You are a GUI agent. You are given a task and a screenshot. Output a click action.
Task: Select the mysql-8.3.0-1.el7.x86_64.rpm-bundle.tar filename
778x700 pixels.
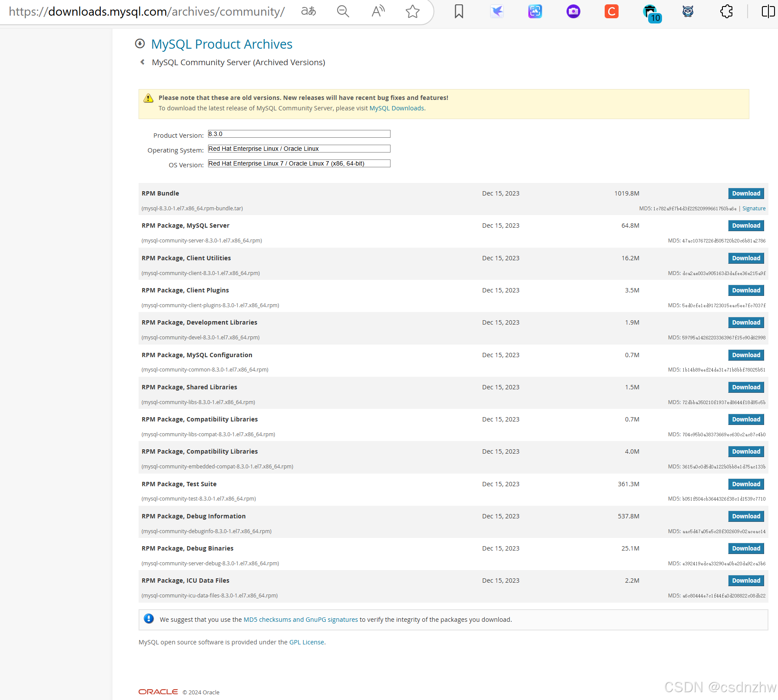(x=192, y=209)
